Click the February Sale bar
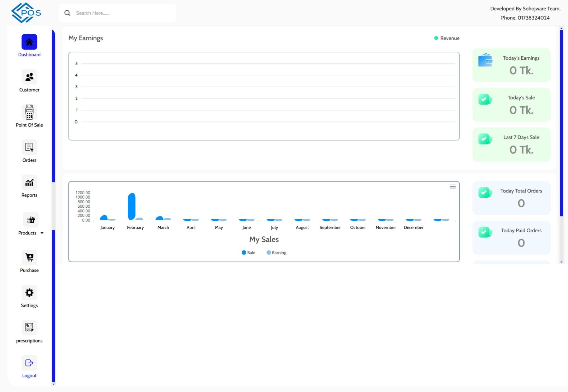The image size is (568, 392). point(132,206)
